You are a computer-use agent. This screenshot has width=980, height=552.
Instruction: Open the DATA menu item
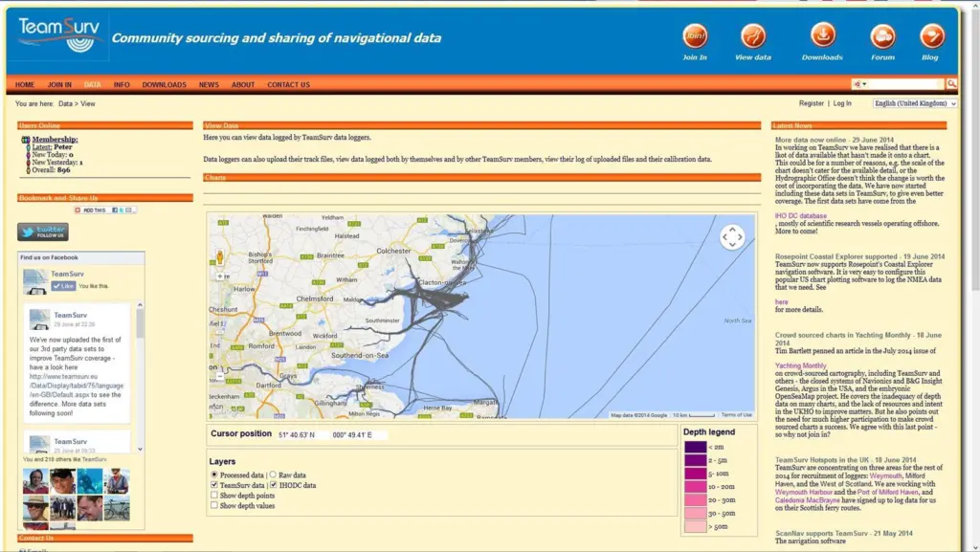tap(93, 84)
